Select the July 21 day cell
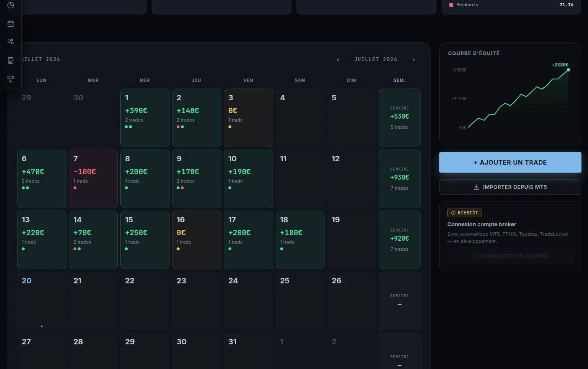Image resolution: width=588 pixels, height=369 pixels. click(x=93, y=301)
